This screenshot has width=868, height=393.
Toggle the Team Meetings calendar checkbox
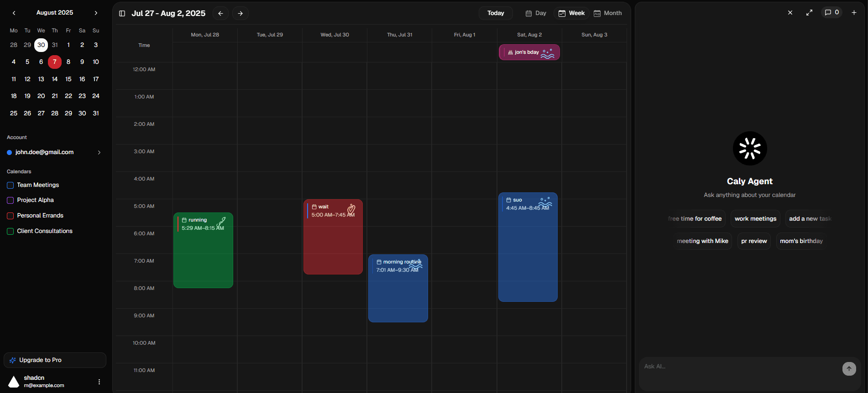[10, 185]
